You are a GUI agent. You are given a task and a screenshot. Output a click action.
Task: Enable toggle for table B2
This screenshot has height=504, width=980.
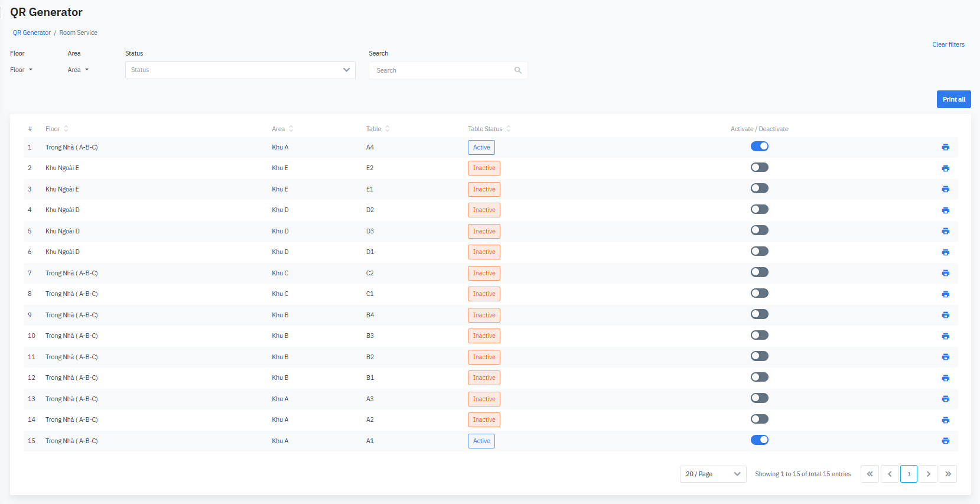click(759, 356)
